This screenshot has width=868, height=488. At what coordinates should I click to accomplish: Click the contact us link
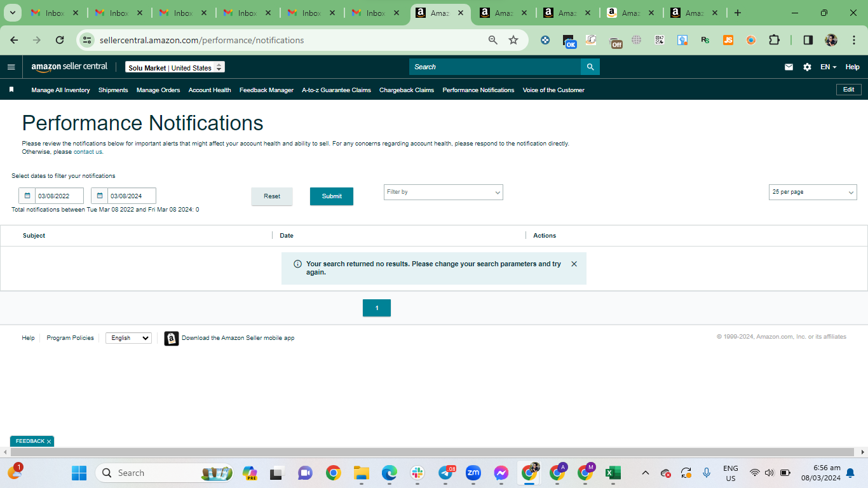87,152
